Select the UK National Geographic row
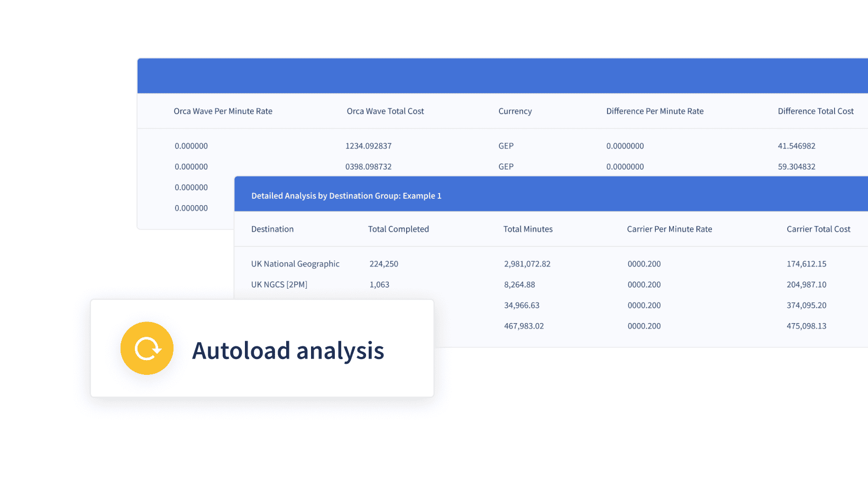The height and width of the screenshot is (487, 868). pyautogui.click(x=551, y=264)
